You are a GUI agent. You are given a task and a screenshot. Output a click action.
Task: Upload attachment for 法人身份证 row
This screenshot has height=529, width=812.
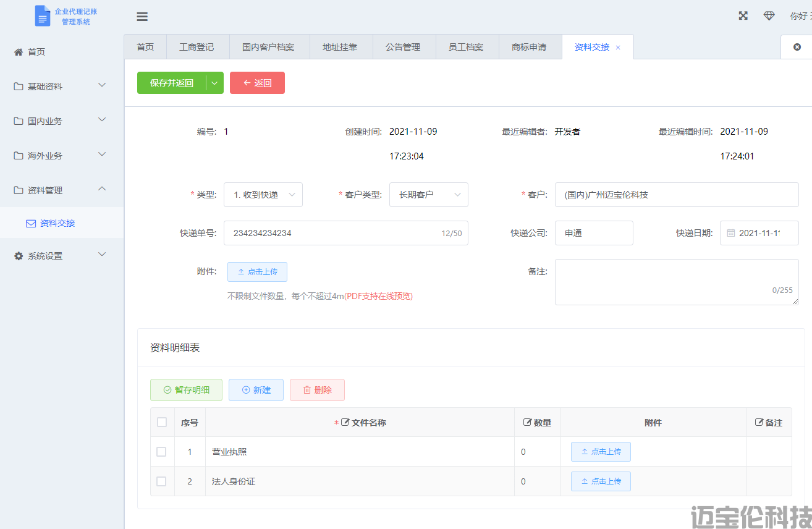pyautogui.click(x=601, y=481)
